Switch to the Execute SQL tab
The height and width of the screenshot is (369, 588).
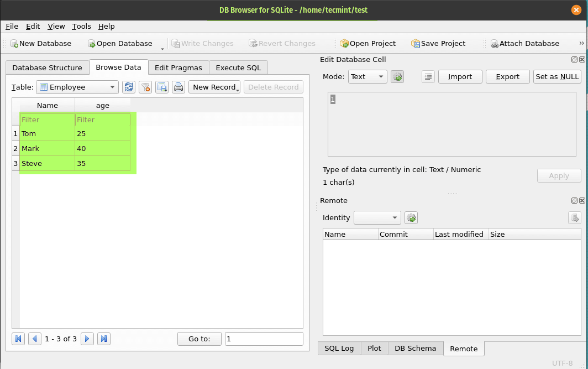[238, 67]
